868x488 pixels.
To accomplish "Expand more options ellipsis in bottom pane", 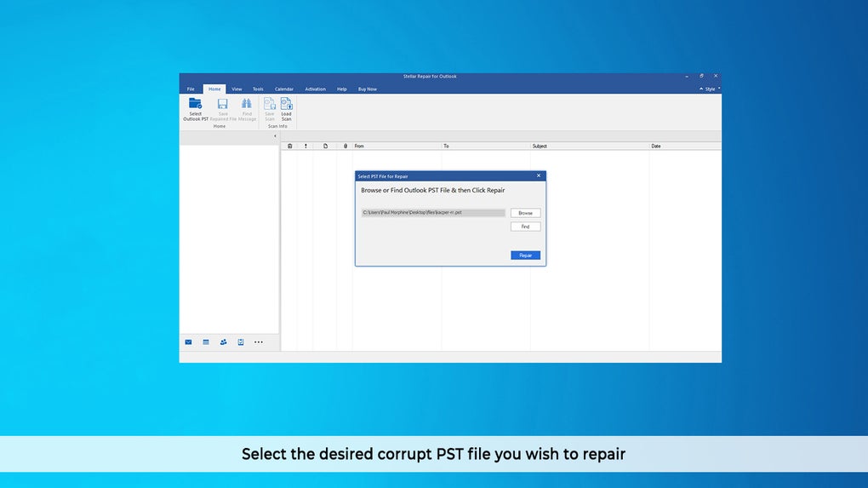I will pos(259,342).
